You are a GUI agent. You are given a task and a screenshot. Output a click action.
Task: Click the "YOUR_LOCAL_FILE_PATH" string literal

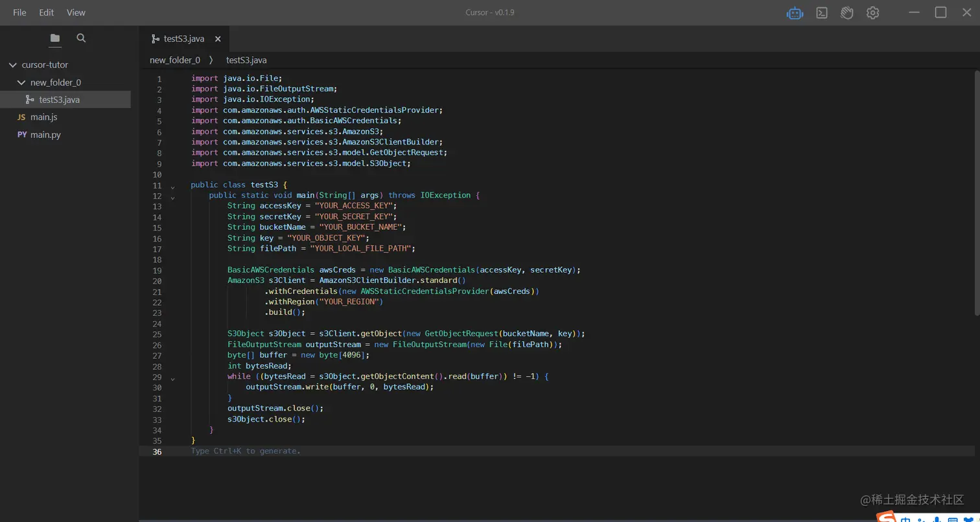pyautogui.click(x=360, y=249)
